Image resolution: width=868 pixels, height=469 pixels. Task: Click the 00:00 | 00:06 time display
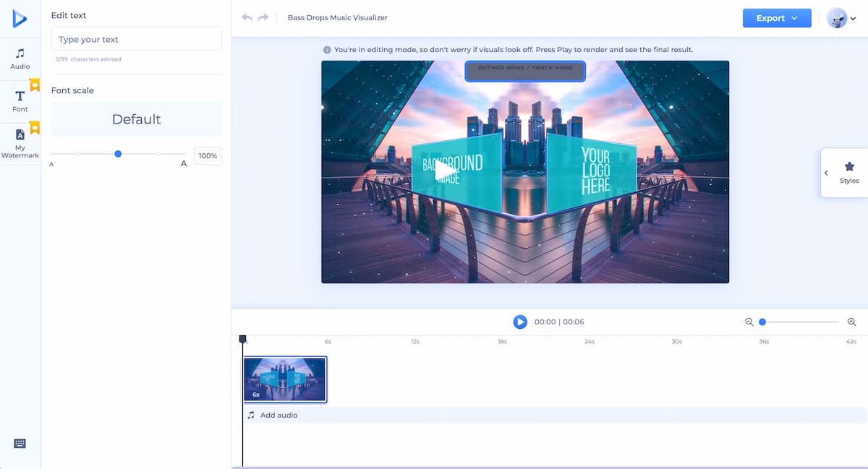tap(559, 322)
